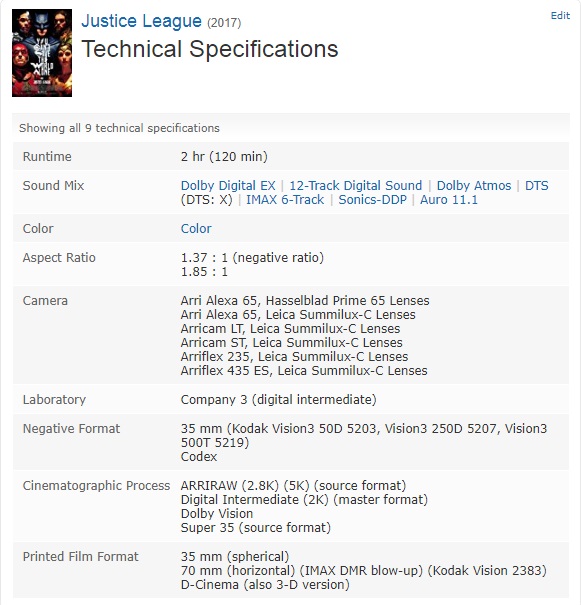Open the Justice League movie poster thumbnail
The height and width of the screenshot is (605, 581).
pyautogui.click(x=42, y=53)
